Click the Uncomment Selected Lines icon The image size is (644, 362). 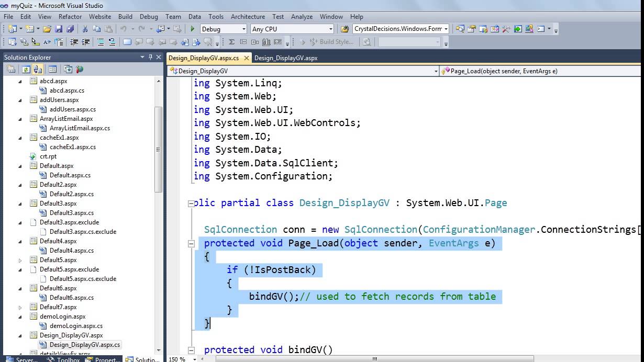112,42
